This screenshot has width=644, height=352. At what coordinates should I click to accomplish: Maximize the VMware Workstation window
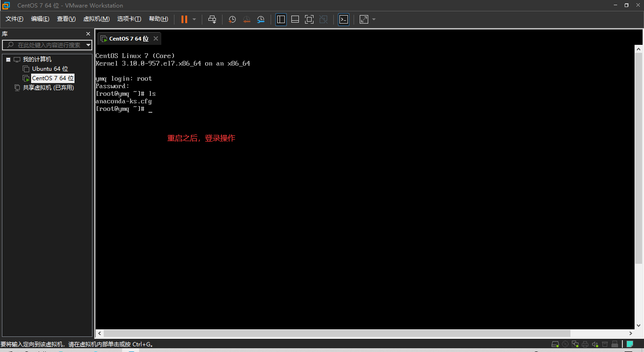click(626, 5)
